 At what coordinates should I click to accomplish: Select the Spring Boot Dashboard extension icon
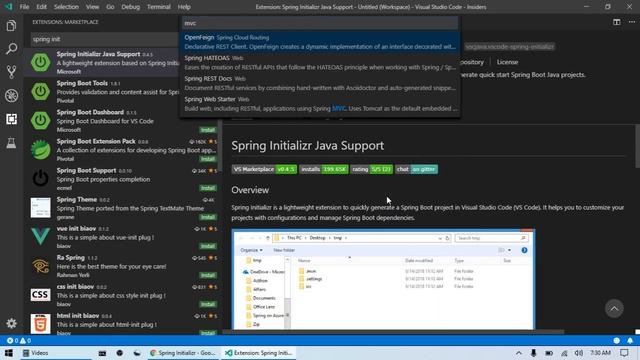40,120
